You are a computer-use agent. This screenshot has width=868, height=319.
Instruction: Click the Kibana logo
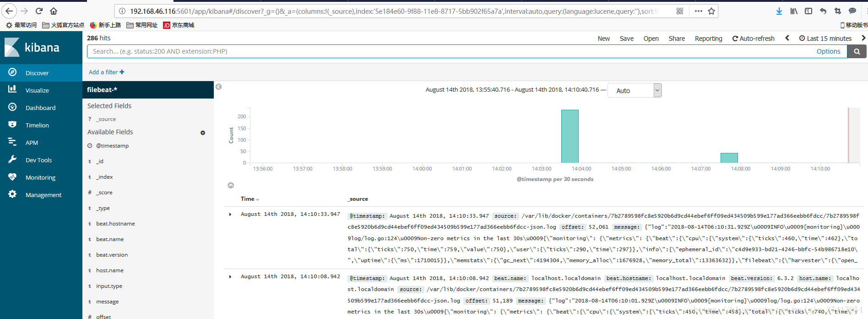point(32,47)
